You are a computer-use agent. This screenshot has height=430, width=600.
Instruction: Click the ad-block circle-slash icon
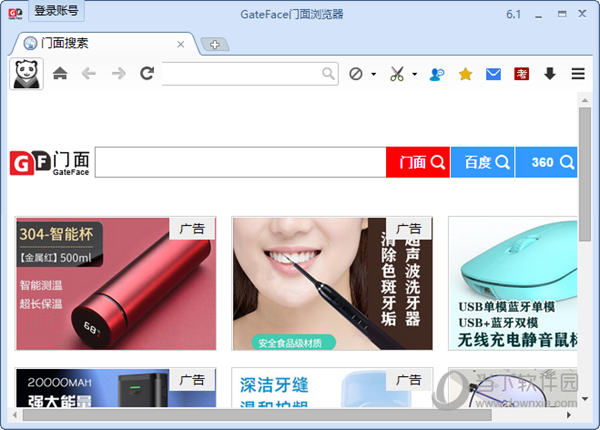[355, 73]
